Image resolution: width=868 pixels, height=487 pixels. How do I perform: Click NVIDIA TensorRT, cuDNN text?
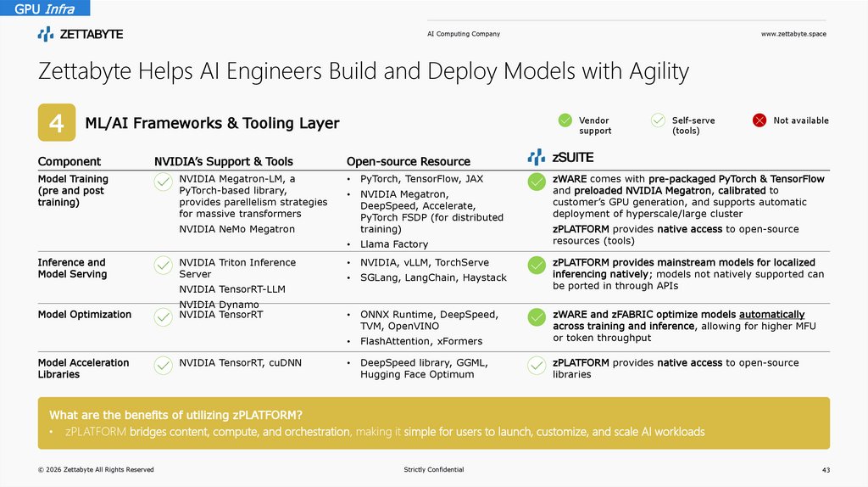[240, 363]
